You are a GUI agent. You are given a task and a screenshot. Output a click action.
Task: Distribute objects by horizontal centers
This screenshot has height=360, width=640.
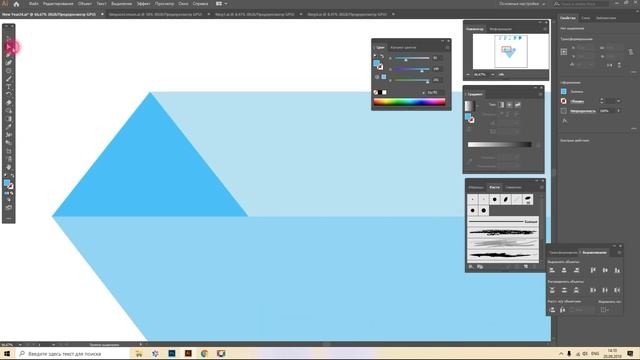pos(605,290)
